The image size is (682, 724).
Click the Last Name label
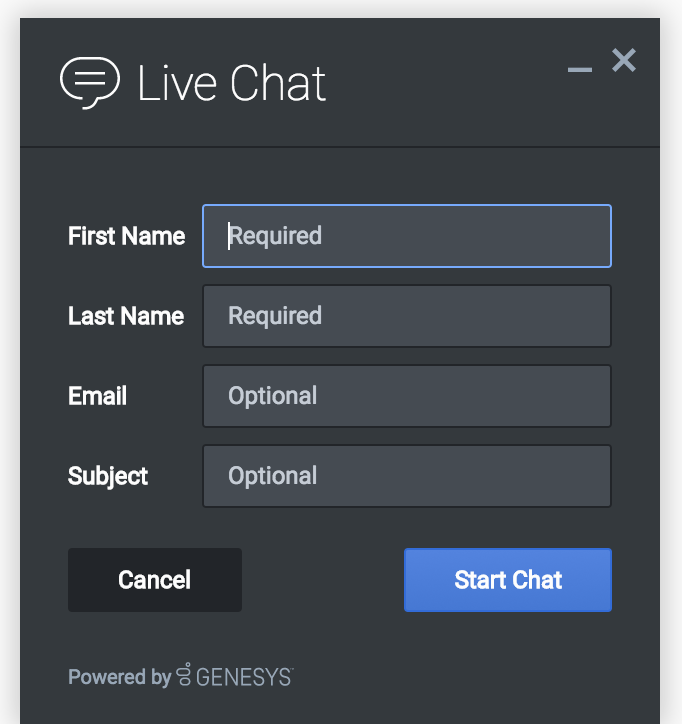tap(126, 316)
